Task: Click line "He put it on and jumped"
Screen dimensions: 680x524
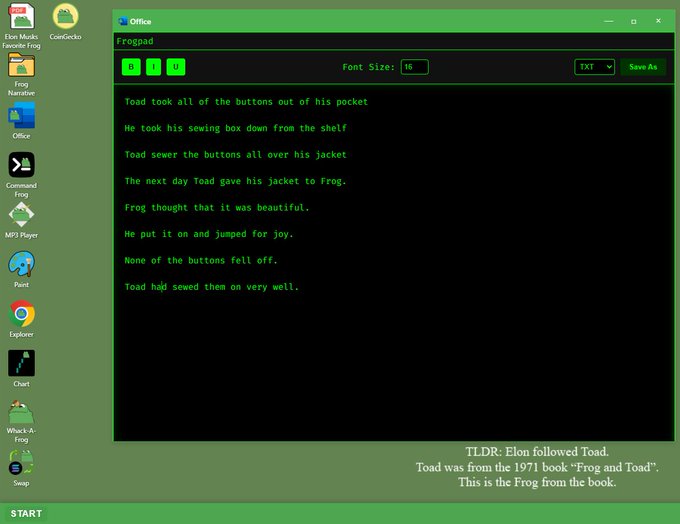Action: [209, 234]
